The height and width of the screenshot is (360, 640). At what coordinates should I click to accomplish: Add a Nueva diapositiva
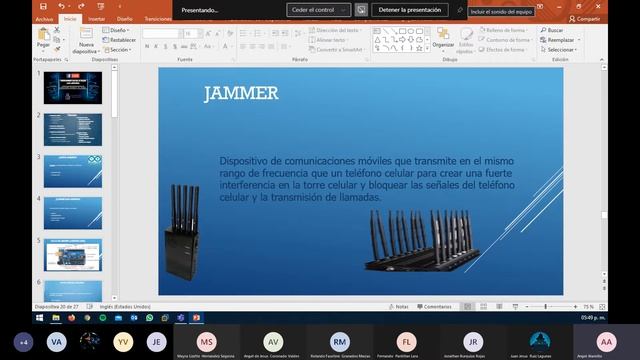(86, 41)
